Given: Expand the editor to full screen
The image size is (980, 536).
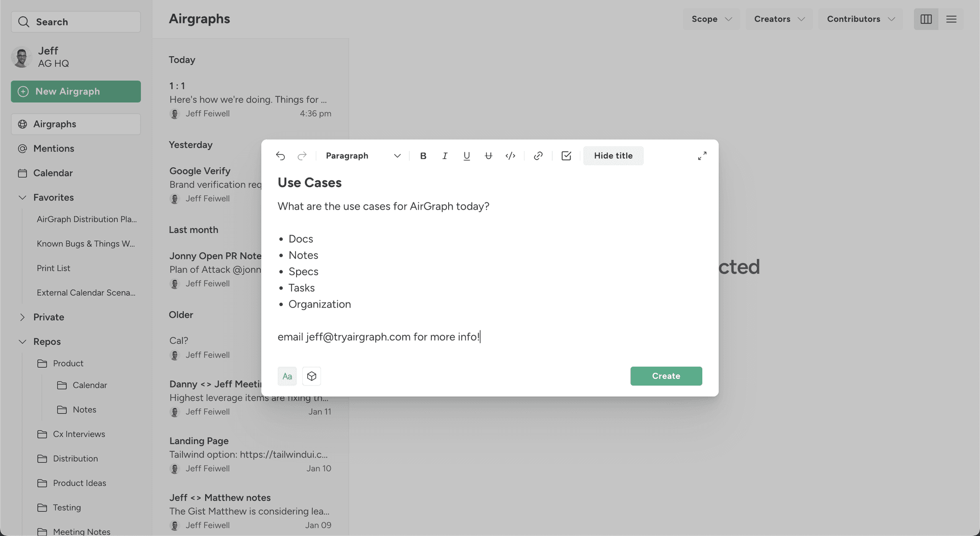Looking at the screenshot, I should pos(702,156).
